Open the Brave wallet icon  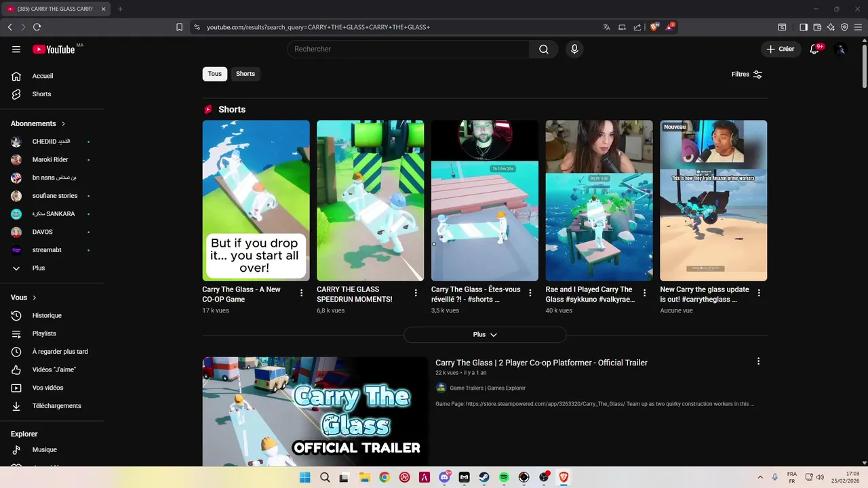[x=817, y=27]
